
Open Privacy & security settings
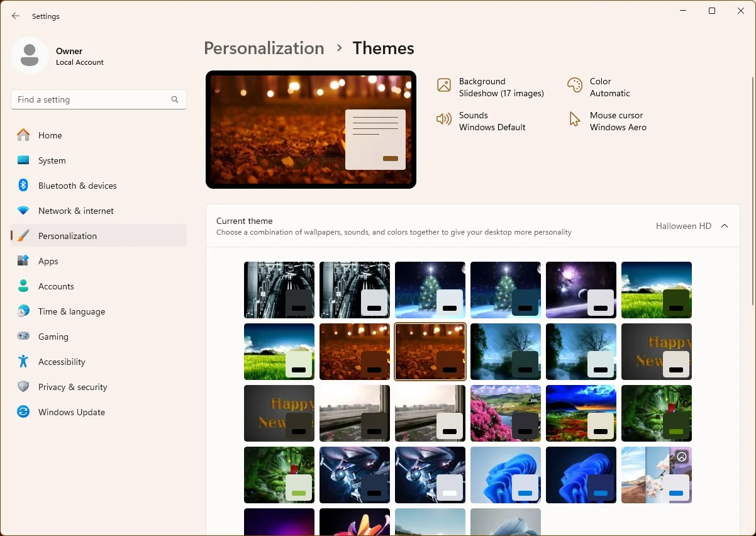click(99, 387)
